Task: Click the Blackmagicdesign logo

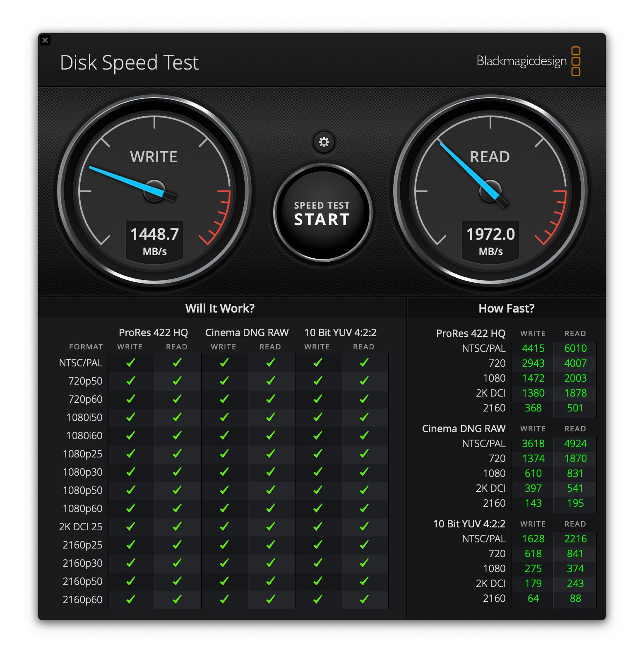Action: tap(529, 61)
